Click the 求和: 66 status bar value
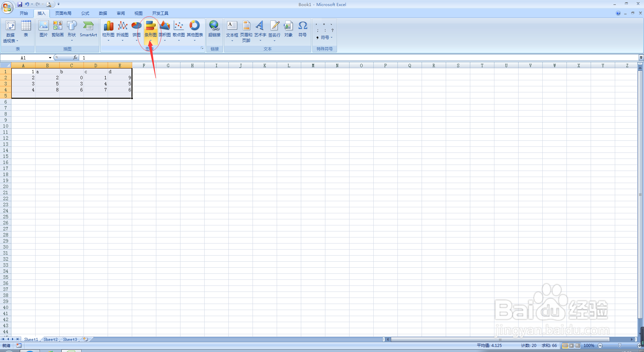 549,345
